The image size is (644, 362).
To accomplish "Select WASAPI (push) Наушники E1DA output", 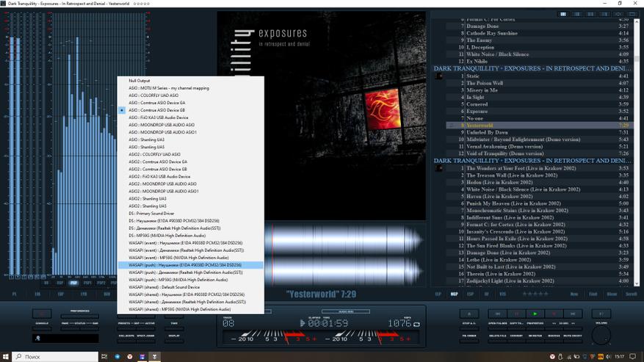I will coord(185,265).
